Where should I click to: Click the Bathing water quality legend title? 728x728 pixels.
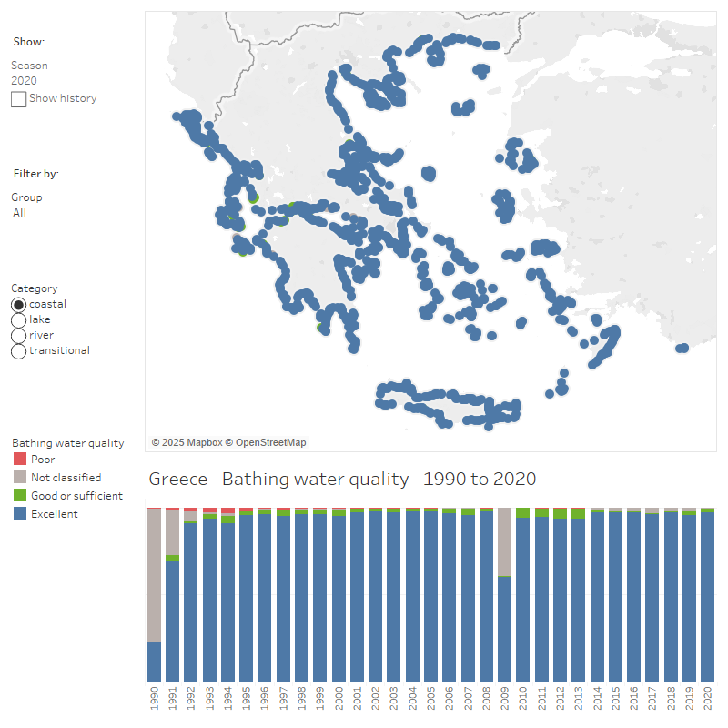point(67,443)
